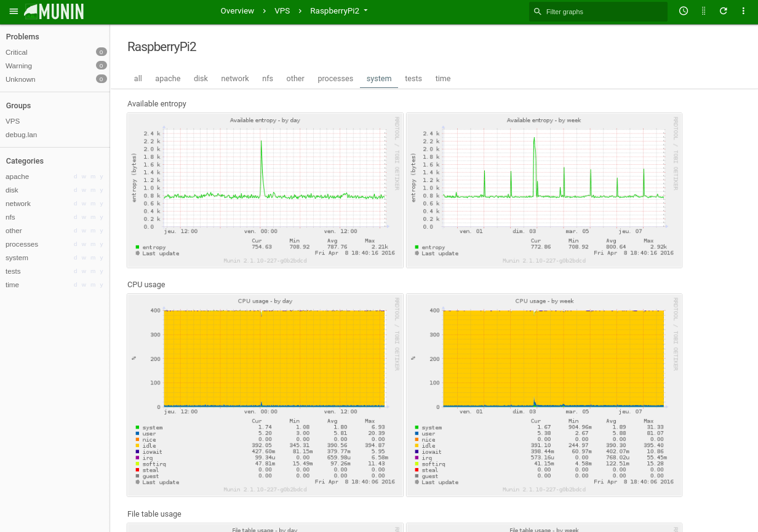Click the Critical count badge
Screen dimensions: 758x532
(x=102, y=52)
